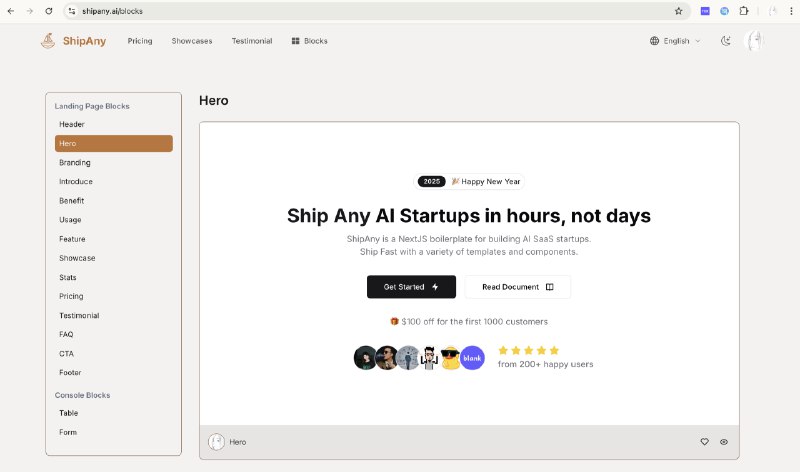Image resolution: width=800 pixels, height=472 pixels.
Task: Click the fifth yellow rating star
Action: coord(554,350)
